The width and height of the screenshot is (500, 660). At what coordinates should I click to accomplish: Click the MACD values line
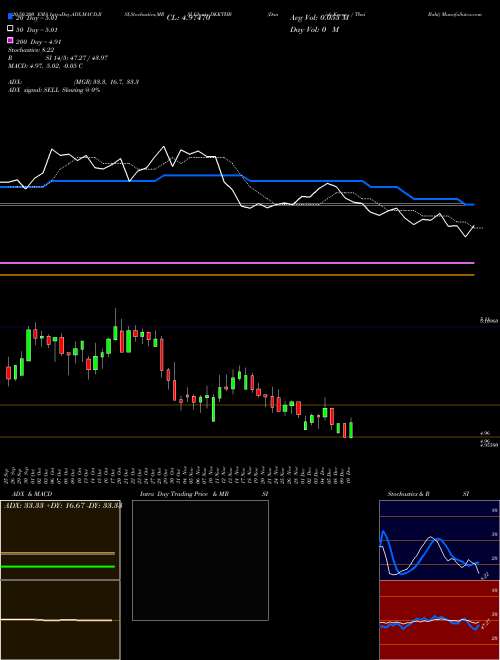coord(45,66)
